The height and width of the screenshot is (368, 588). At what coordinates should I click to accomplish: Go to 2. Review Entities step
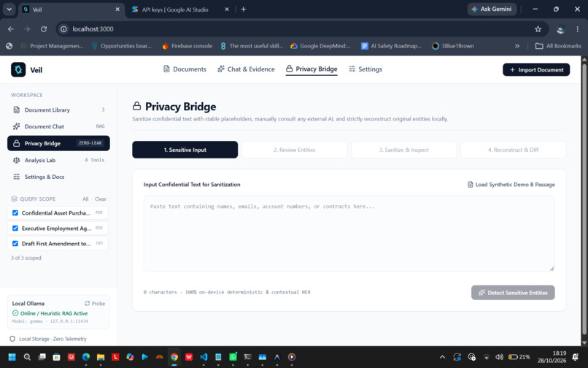(295, 150)
